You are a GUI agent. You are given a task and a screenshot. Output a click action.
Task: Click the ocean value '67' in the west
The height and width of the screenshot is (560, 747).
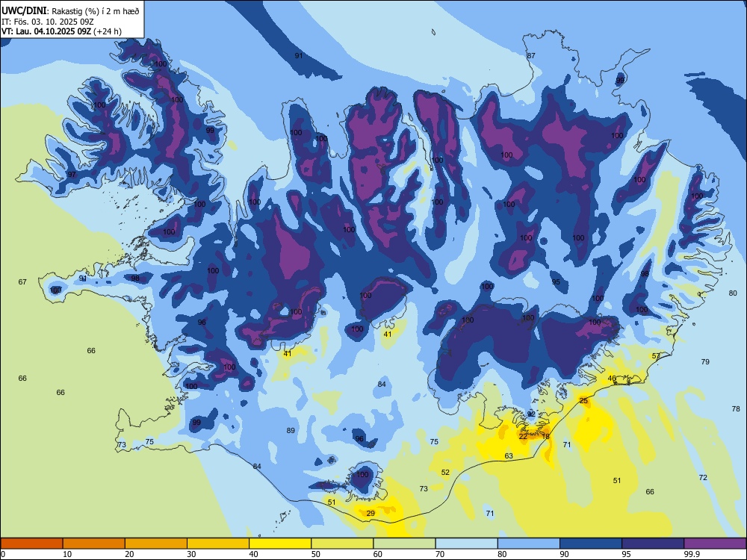(x=22, y=282)
